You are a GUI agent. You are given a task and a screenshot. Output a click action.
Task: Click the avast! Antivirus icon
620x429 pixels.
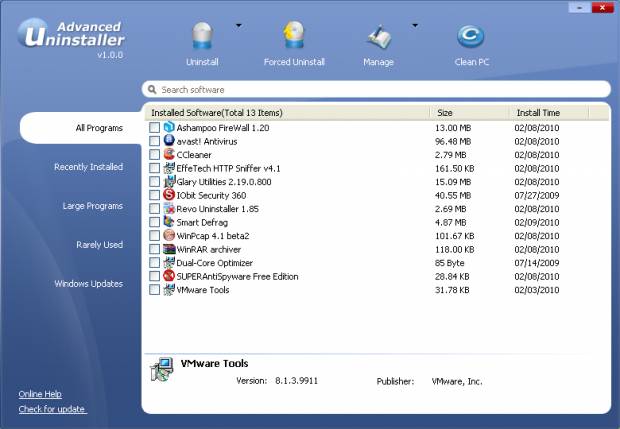coord(168,141)
